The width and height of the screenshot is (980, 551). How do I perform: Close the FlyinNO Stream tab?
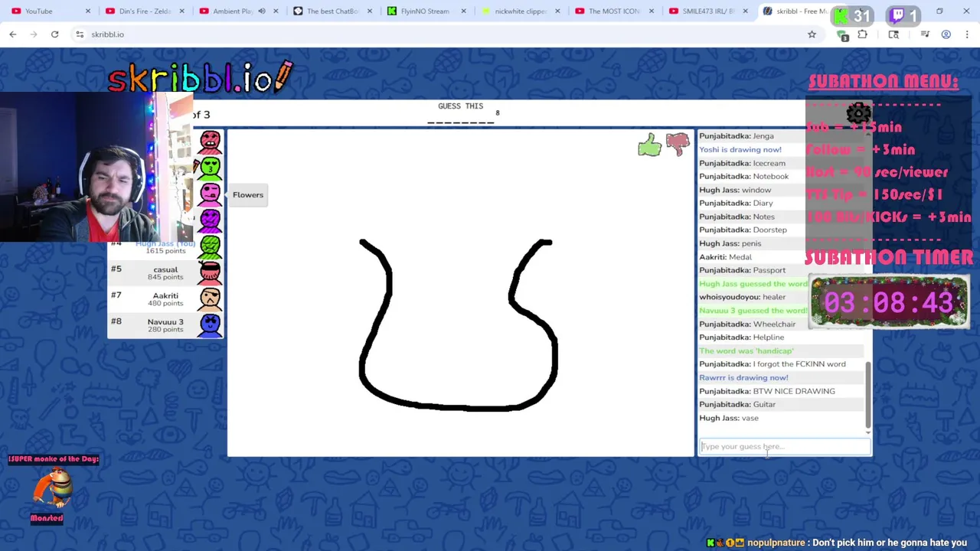click(x=464, y=11)
